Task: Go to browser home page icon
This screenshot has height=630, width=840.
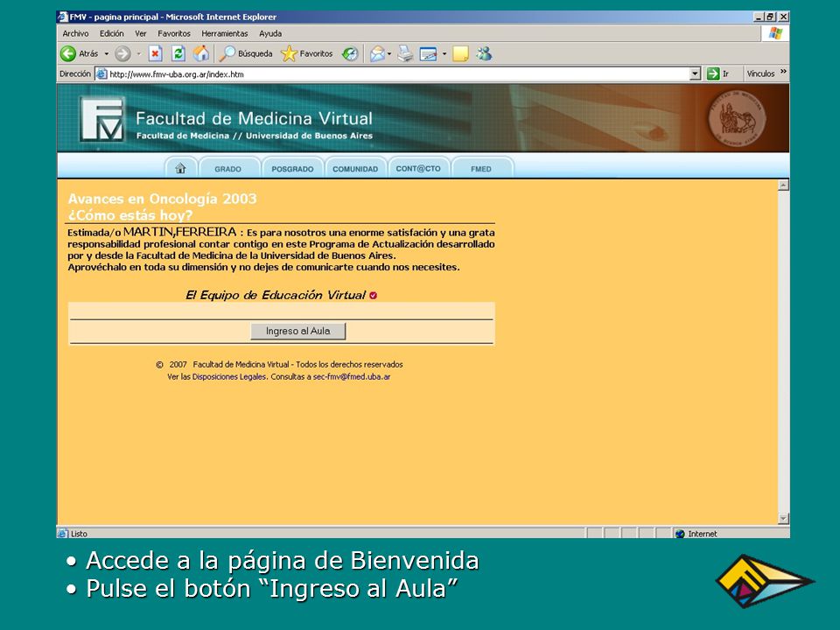Action: coord(201,53)
